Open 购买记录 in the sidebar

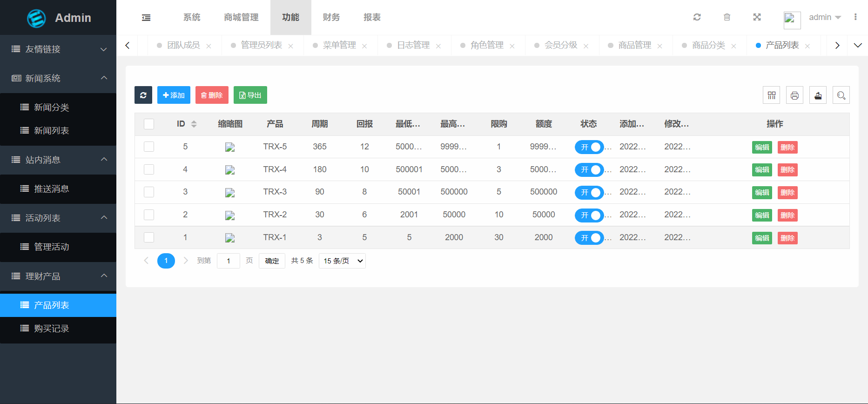pos(58,329)
